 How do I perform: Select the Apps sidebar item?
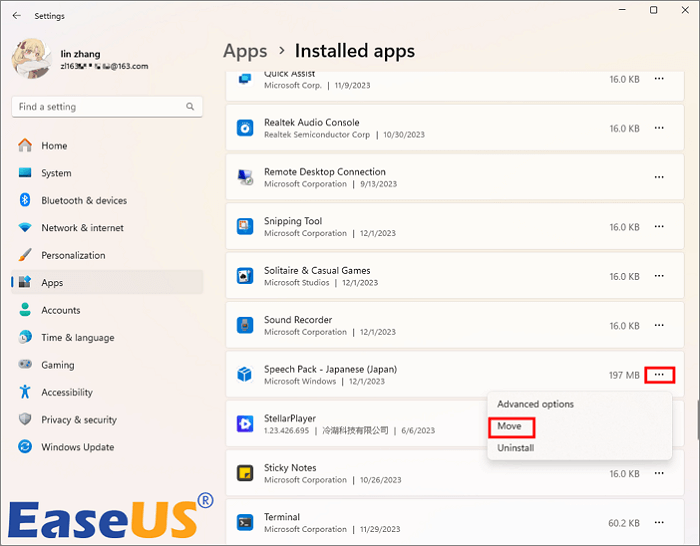107,283
